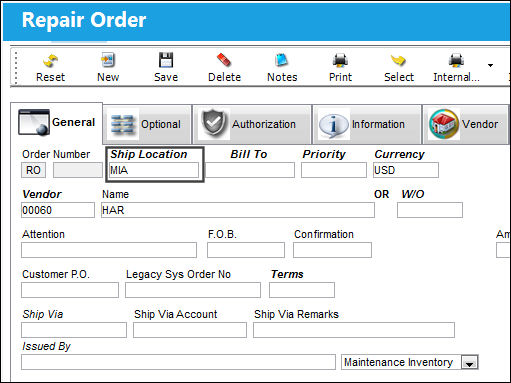Click the Currency label

[x=399, y=154]
